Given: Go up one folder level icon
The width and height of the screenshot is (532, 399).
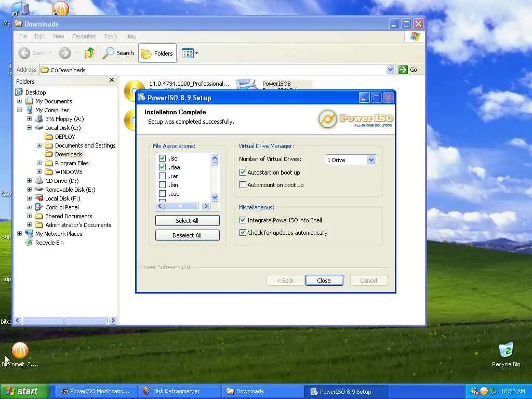Looking at the screenshot, I should 90,53.
